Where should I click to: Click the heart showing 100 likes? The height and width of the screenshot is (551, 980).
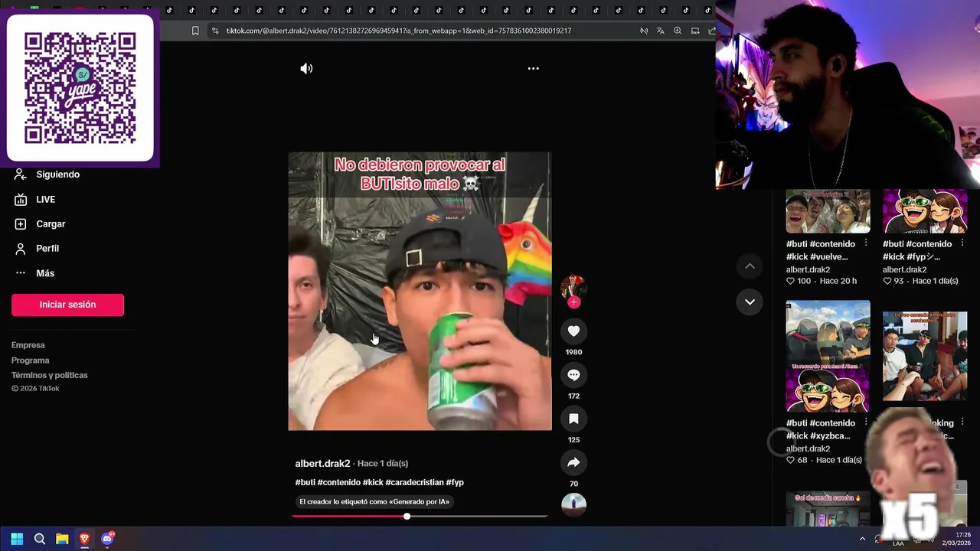tap(790, 281)
